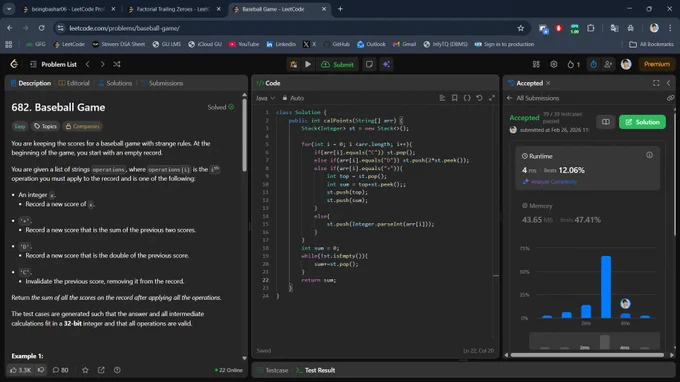Click the editor code braces icon
Screen dimensions: 680x382
467,98
